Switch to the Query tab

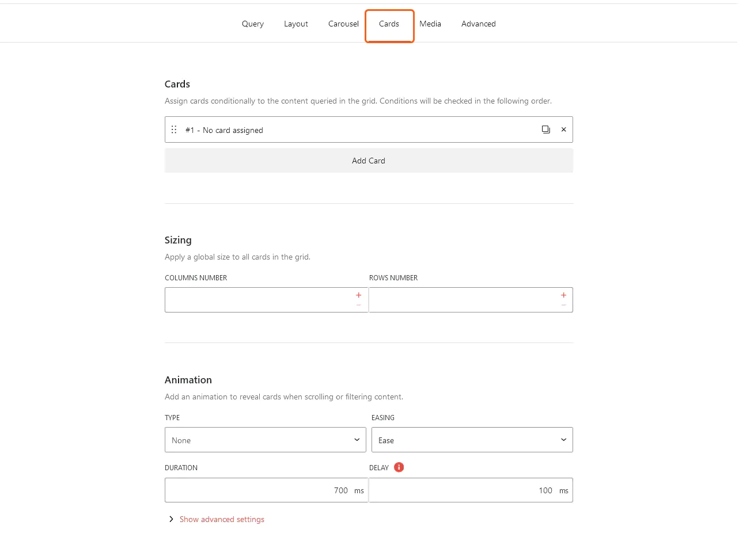[x=252, y=24]
